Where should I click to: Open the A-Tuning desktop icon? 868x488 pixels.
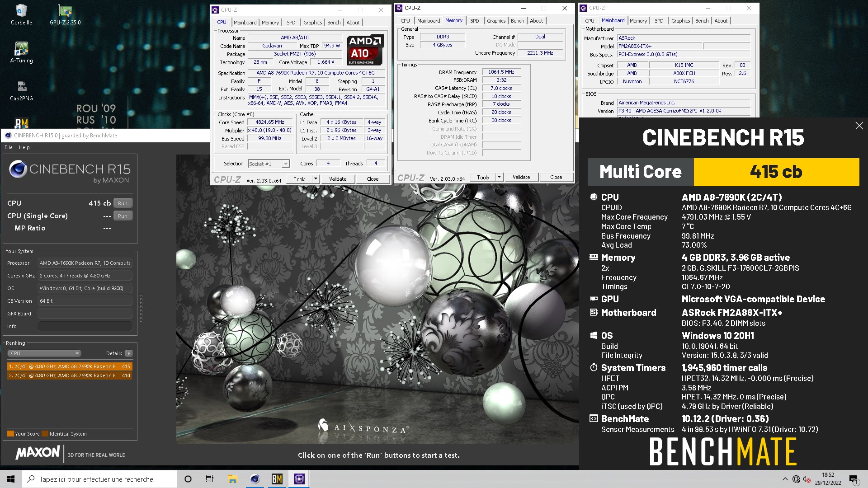tap(21, 52)
